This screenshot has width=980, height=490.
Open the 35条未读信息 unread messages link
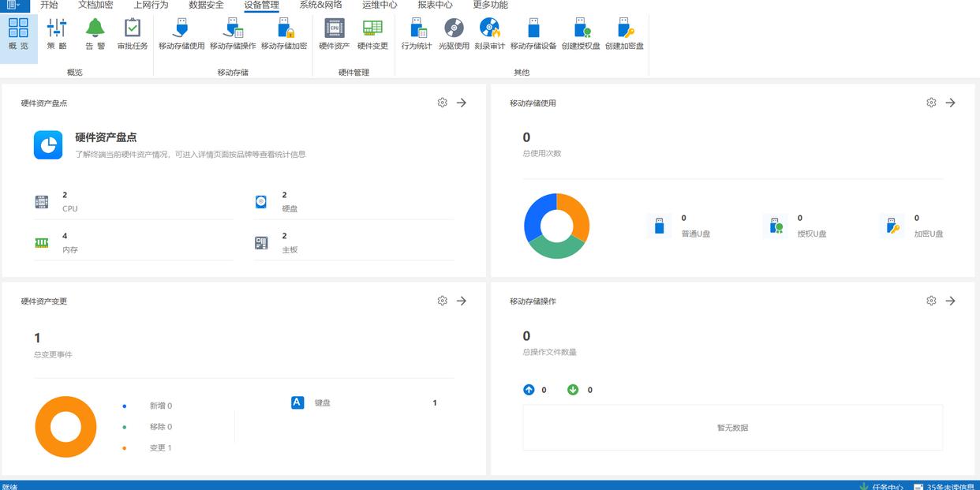coord(949,486)
